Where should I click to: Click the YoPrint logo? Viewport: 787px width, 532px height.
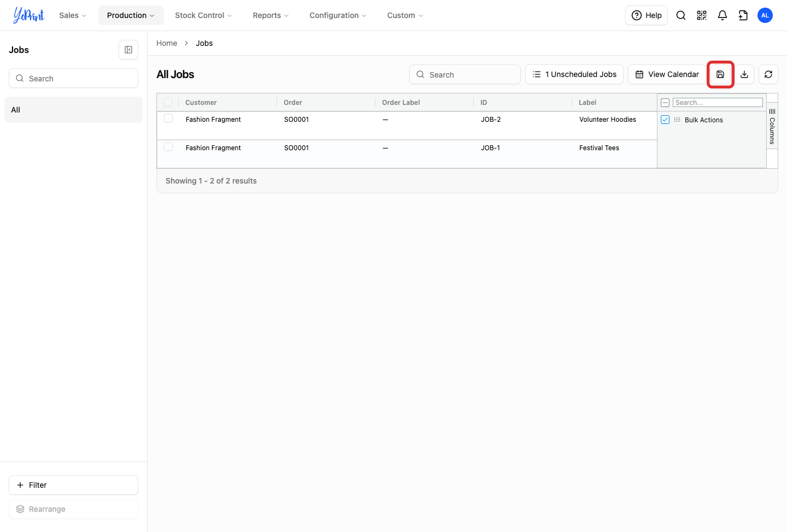(x=28, y=15)
